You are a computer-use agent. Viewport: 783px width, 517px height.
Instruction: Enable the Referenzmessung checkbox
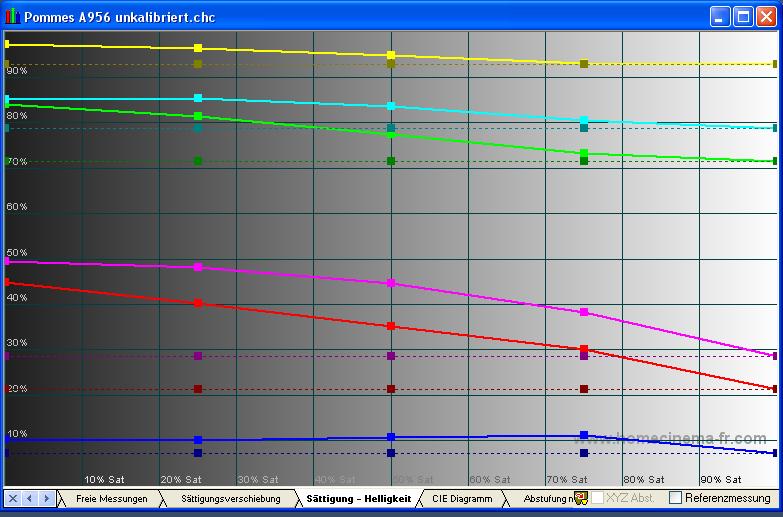coord(676,498)
